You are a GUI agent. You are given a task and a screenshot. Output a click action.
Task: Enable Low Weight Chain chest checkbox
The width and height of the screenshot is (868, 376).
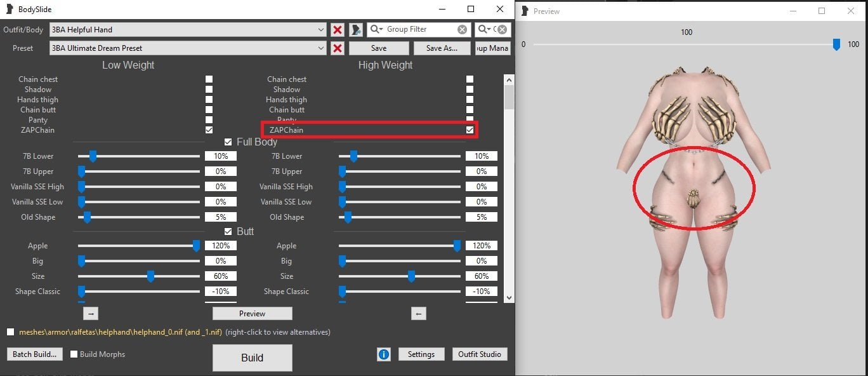209,79
